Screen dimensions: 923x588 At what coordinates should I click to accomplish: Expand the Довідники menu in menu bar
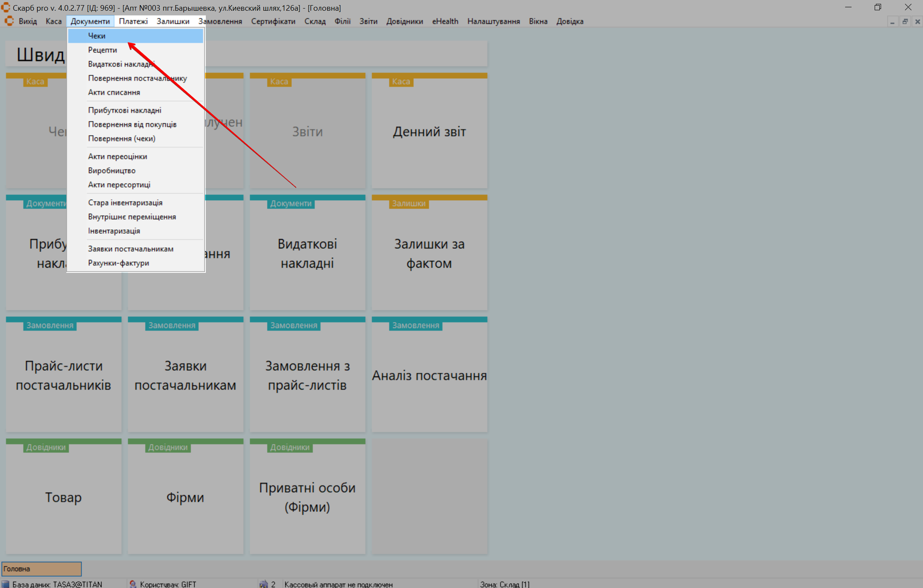[404, 21]
